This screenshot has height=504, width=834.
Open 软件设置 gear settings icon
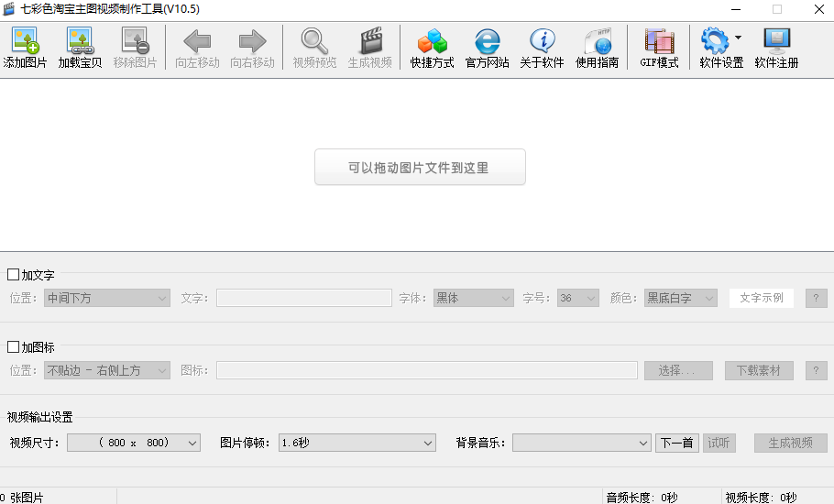715,41
